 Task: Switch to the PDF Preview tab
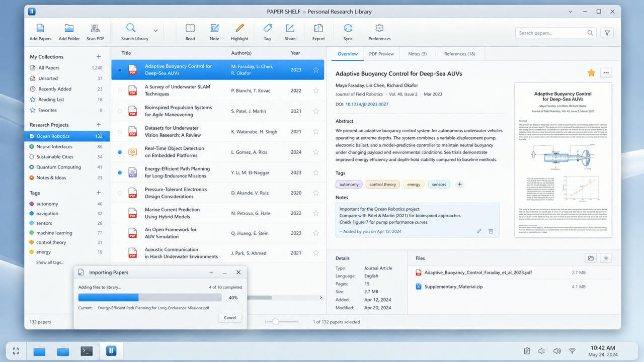381,54
